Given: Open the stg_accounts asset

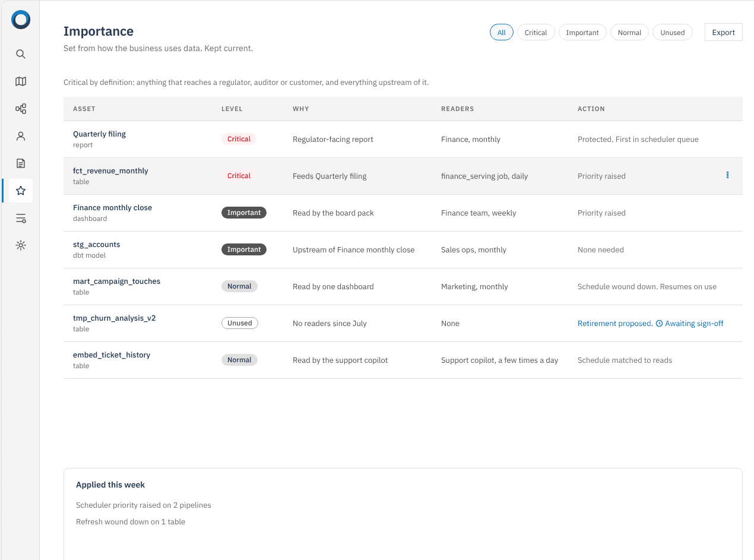Looking at the screenshot, I should click(97, 245).
